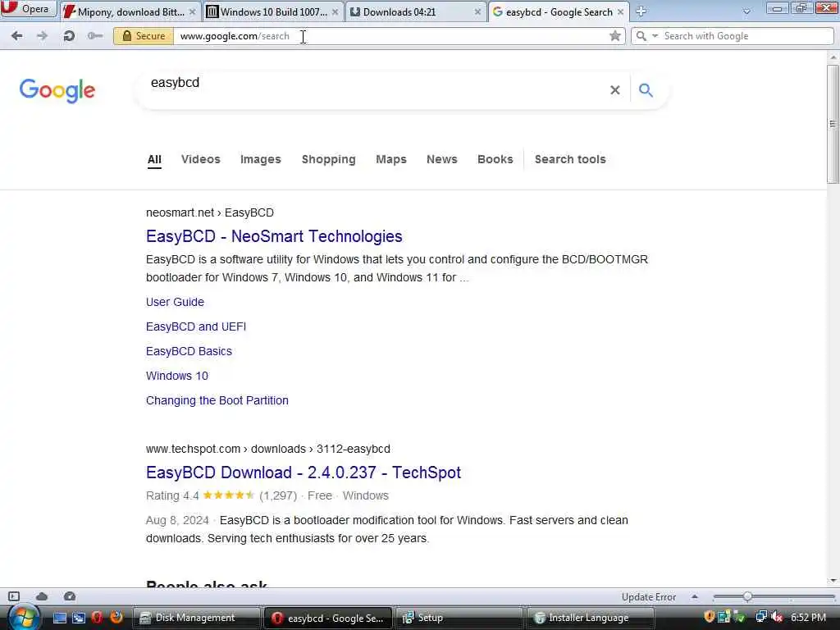840x630 pixels.
Task: Click the muted volume tray icon
Action: (776, 617)
